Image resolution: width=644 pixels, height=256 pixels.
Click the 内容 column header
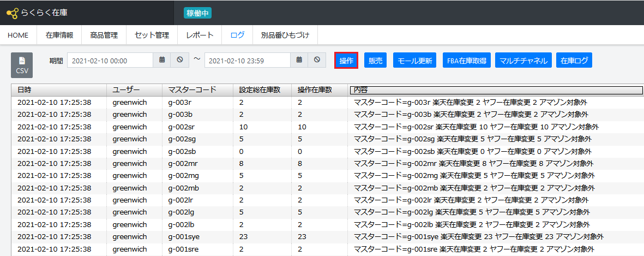(495, 90)
